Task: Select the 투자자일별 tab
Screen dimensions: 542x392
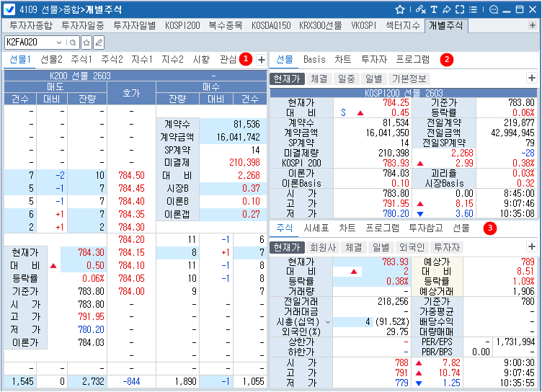Action: [x=134, y=25]
